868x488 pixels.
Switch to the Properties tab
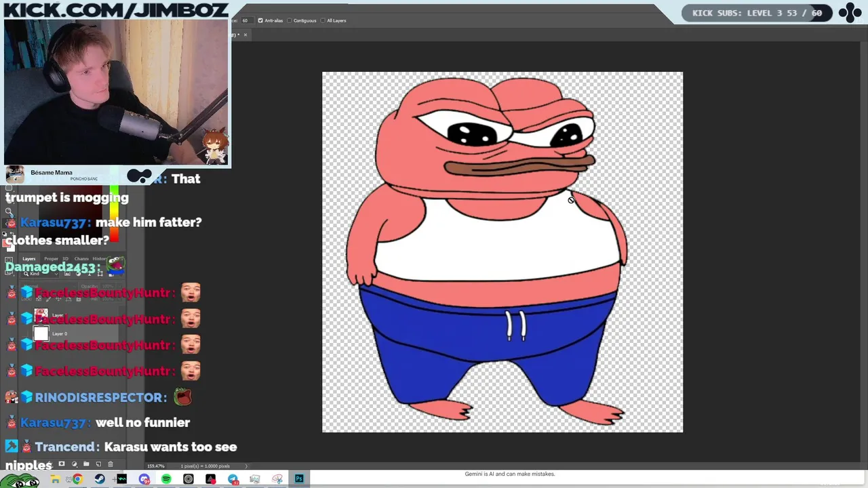[51, 258]
